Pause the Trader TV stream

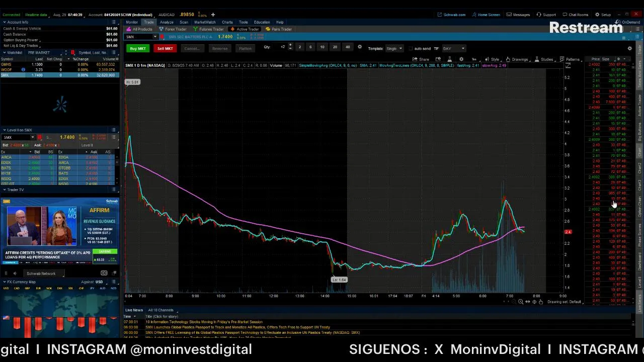[x=6, y=274]
